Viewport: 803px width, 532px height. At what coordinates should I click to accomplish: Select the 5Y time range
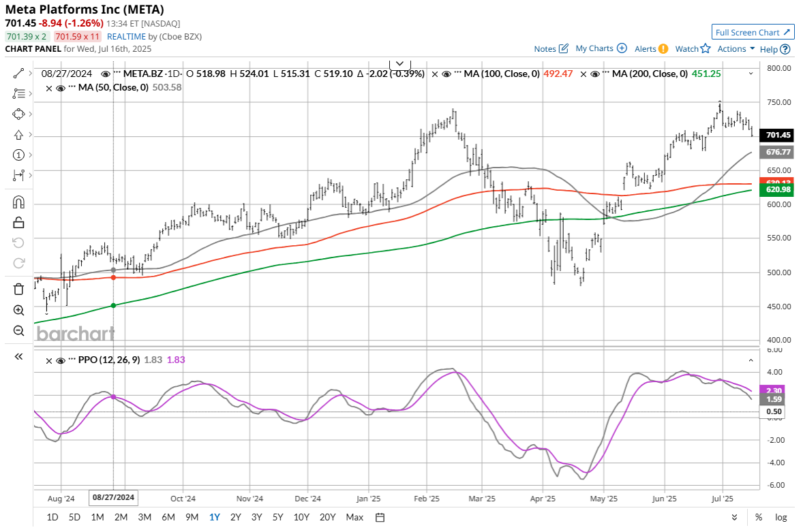point(277,517)
